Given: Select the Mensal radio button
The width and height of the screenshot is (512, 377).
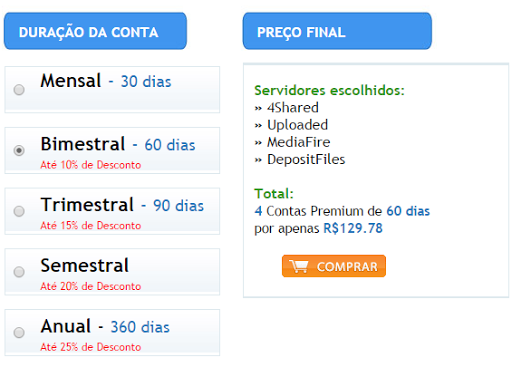Looking at the screenshot, I should pyautogui.click(x=19, y=90).
